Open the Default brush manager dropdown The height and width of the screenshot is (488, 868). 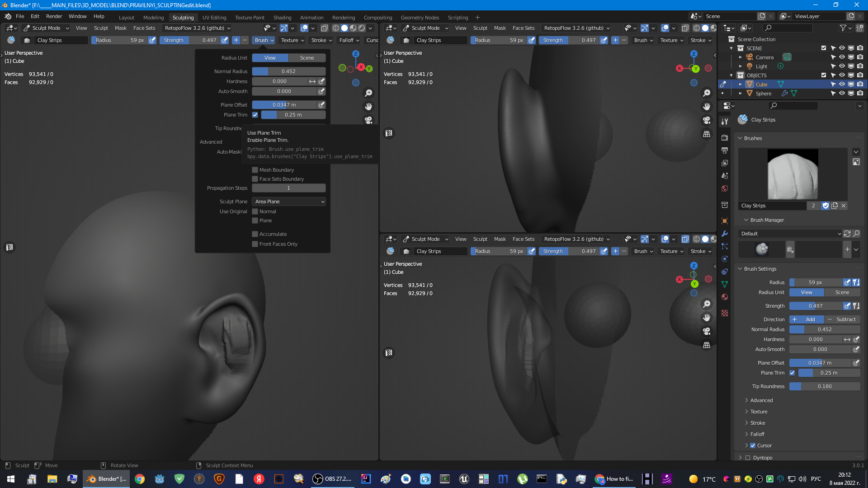[x=790, y=234]
